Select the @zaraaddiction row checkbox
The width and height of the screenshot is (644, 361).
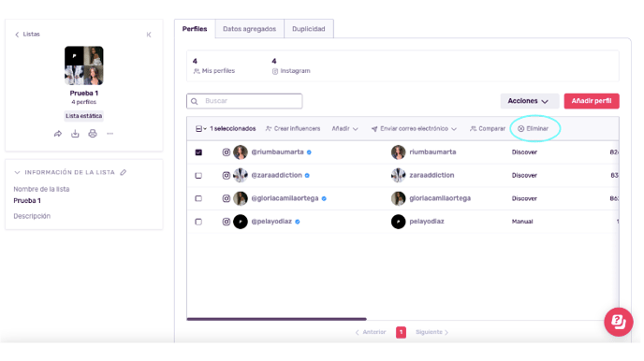[198, 175]
